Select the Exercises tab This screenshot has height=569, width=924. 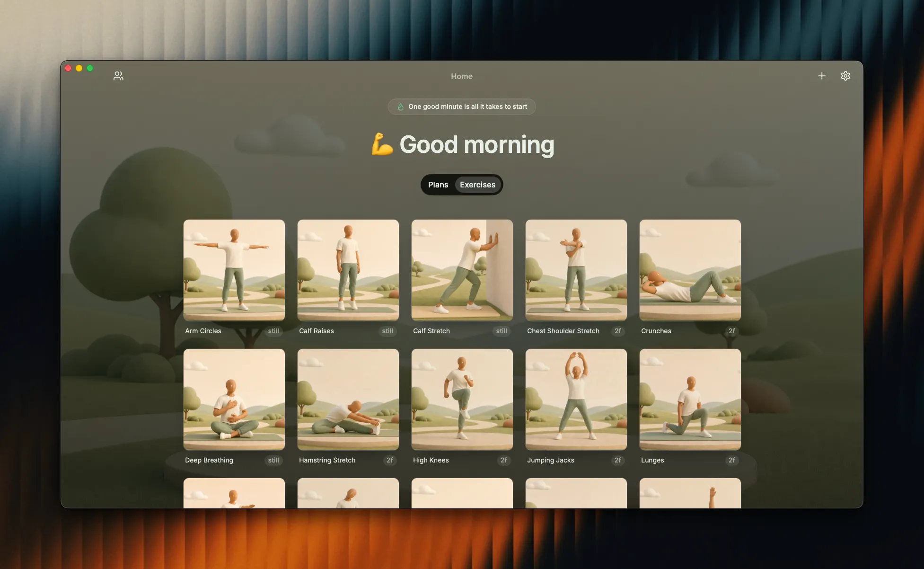point(477,185)
